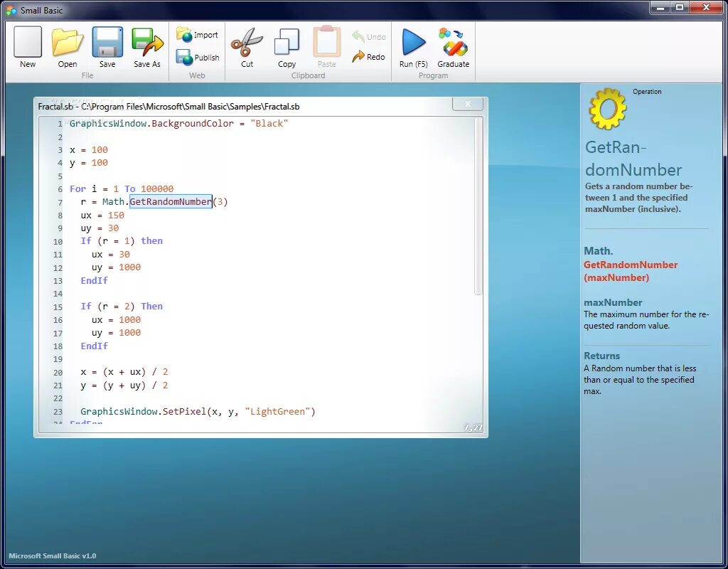Click Microsoft Small Basic v1.0 label
The height and width of the screenshot is (569, 728).
tap(53, 556)
